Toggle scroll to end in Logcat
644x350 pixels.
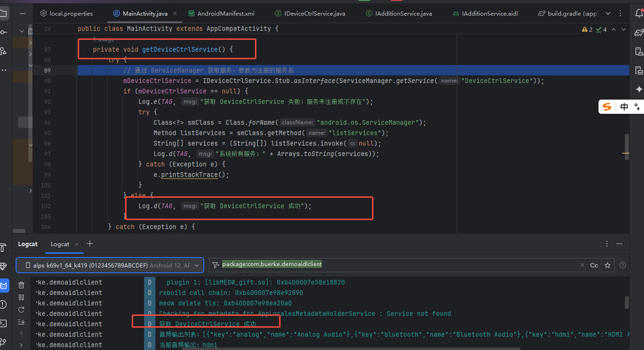21,322
